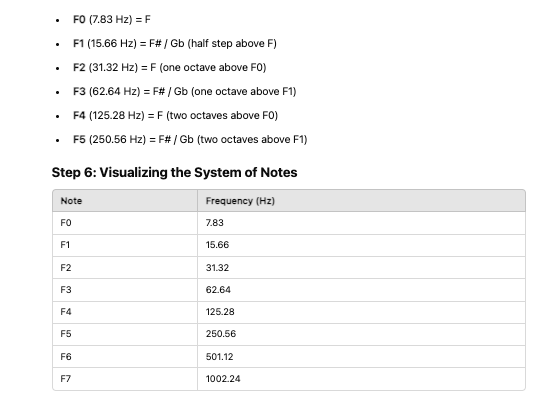Image resolution: width=558 pixels, height=401 pixels.
Task: Select the 7.83 frequency cell
Action: tap(361, 223)
